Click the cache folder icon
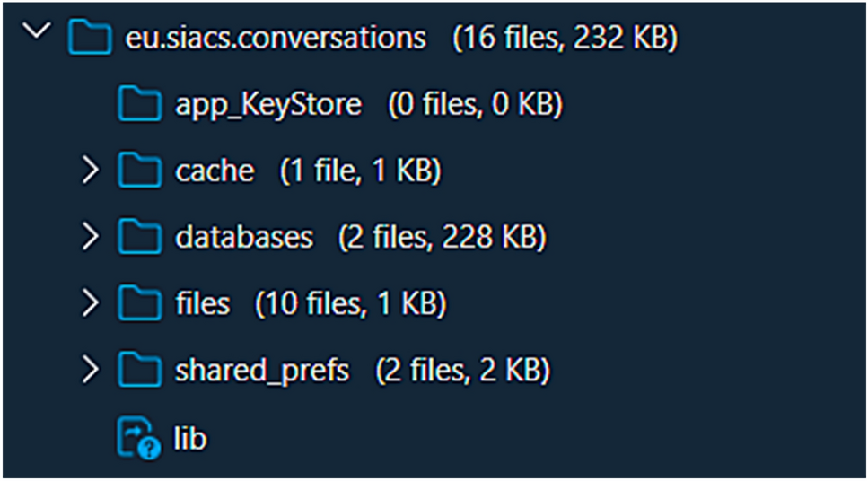 click(x=139, y=171)
